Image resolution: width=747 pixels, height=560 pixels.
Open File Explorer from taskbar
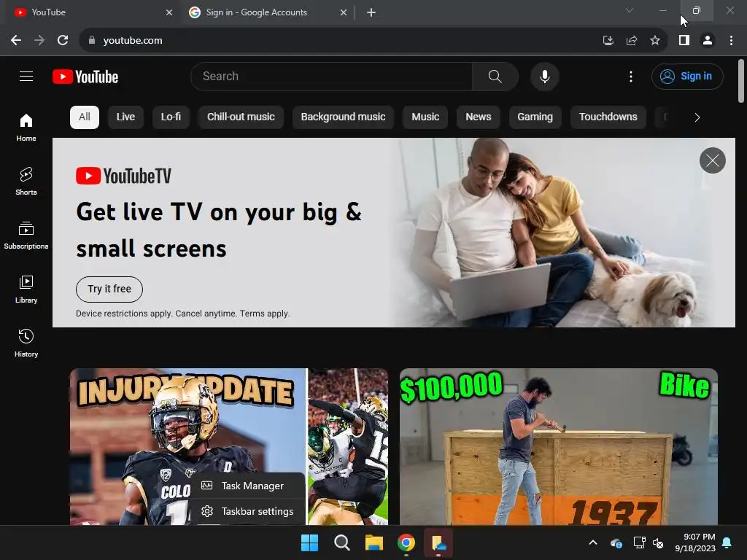coord(374,542)
